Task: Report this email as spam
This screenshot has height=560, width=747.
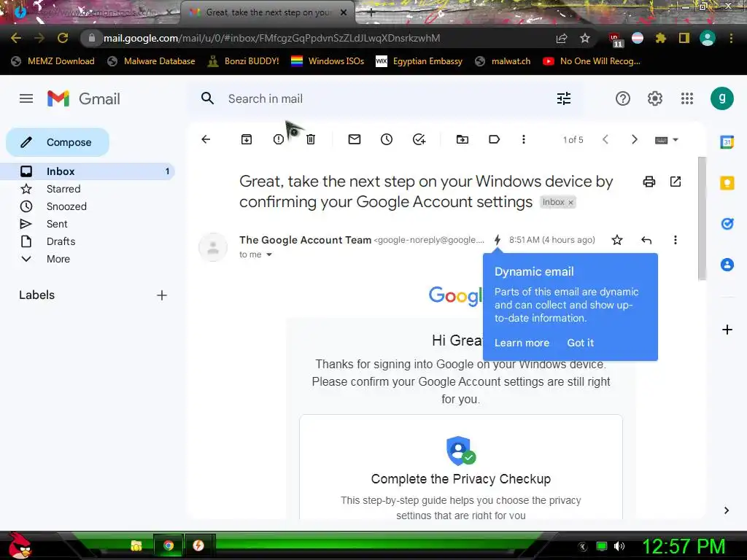Action: tap(279, 139)
